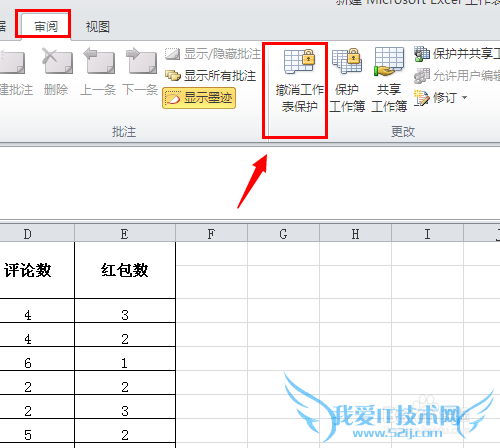Image resolution: width=500 pixels, height=448 pixels.
Task: Select column D header
Action: pyautogui.click(x=37, y=234)
